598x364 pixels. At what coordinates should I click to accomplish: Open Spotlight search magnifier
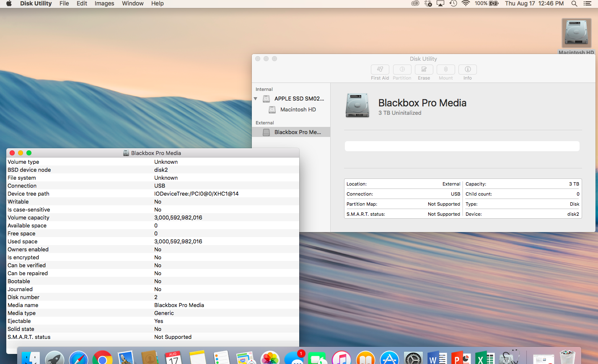[574, 3]
